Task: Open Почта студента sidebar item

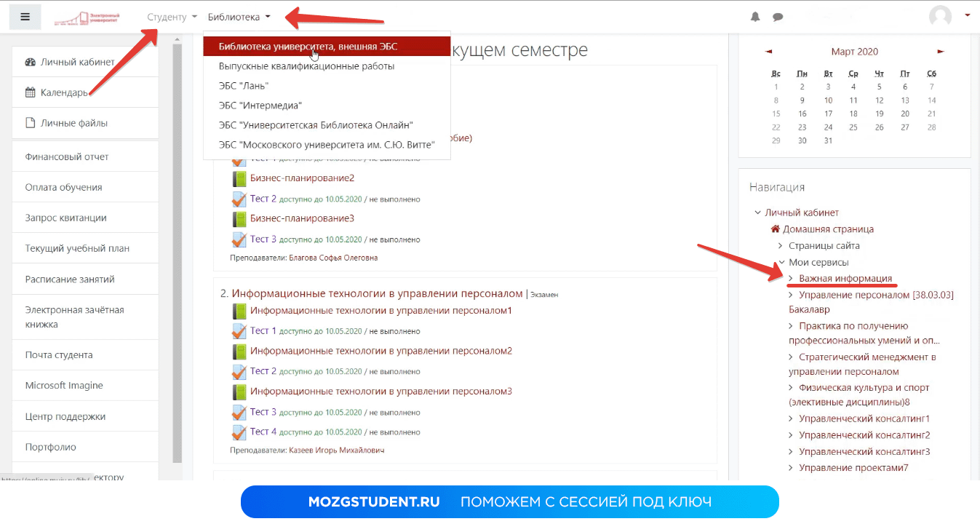Action: 86,355
